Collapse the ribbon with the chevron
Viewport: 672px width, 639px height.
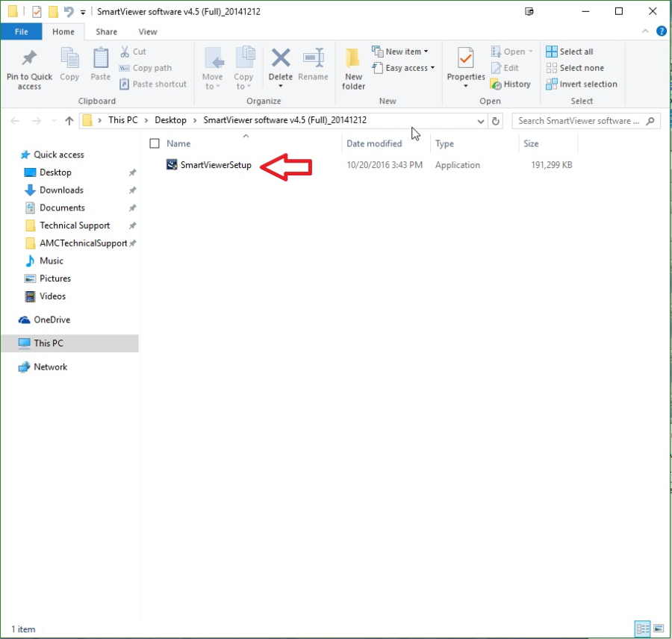pyautogui.click(x=645, y=31)
